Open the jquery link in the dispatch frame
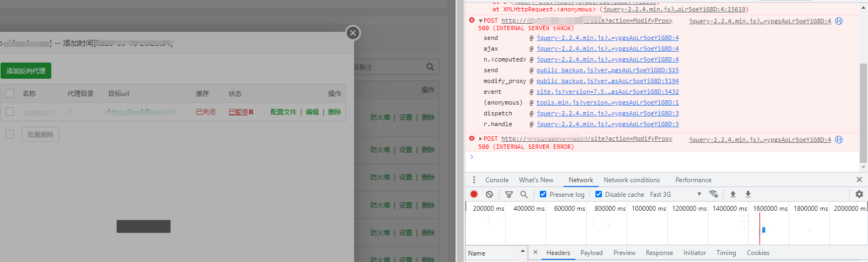 pos(608,113)
